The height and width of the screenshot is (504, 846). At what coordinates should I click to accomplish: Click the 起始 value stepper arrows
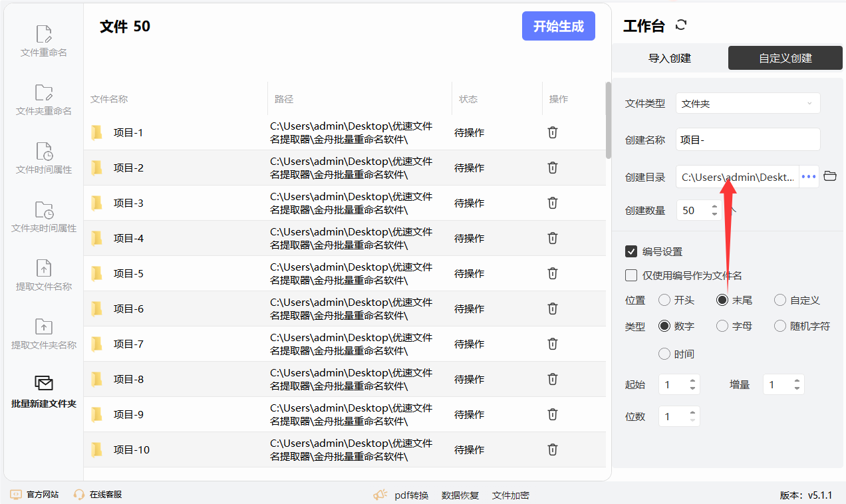coord(692,384)
